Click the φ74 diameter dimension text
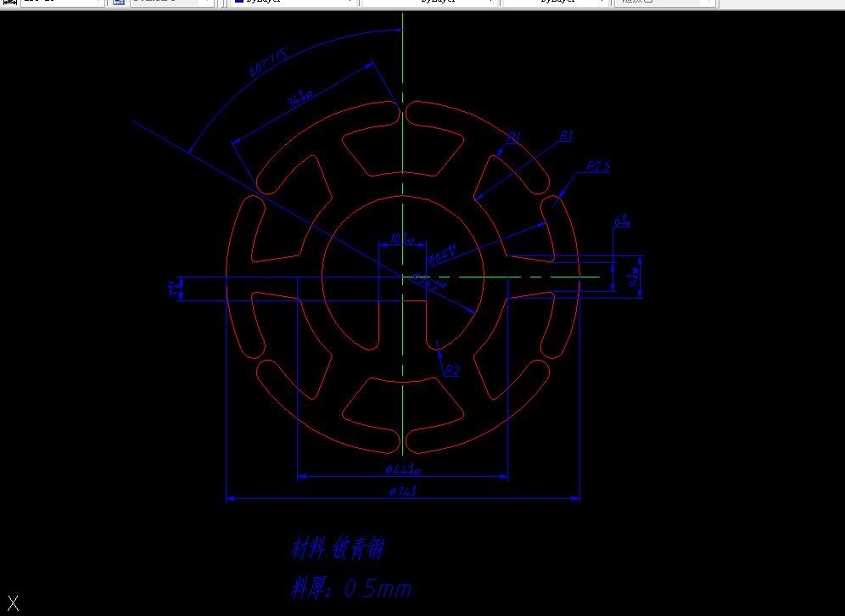Viewport: 845px width, 616px height. point(402,491)
